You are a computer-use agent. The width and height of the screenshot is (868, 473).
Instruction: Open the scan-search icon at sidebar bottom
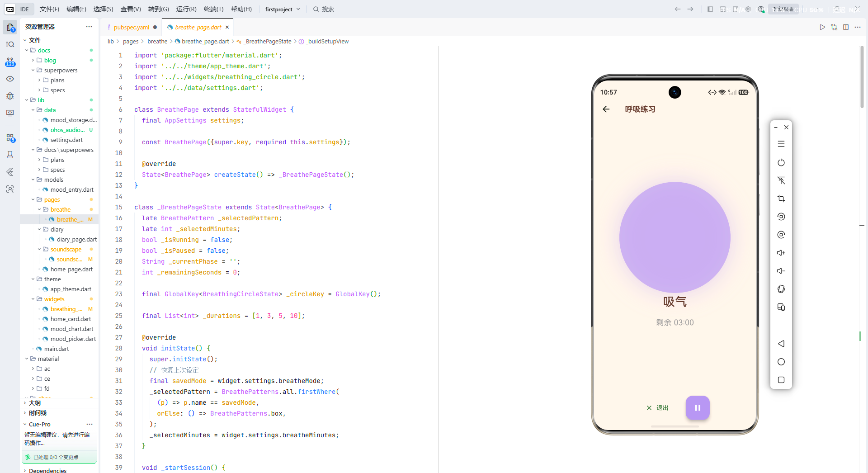(x=10, y=189)
